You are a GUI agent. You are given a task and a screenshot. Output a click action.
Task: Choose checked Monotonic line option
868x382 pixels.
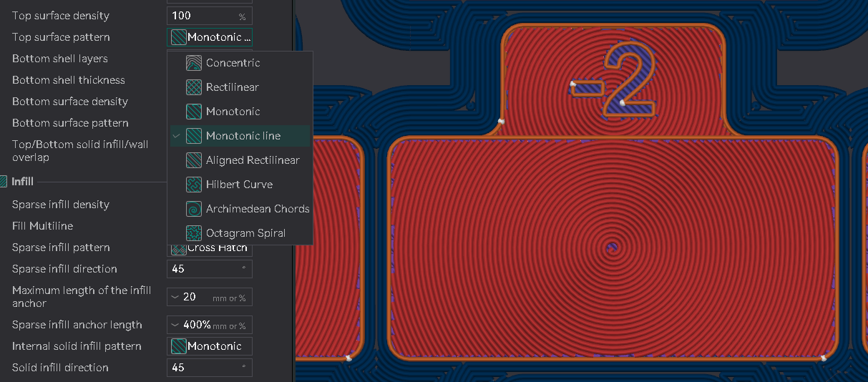point(240,136)
